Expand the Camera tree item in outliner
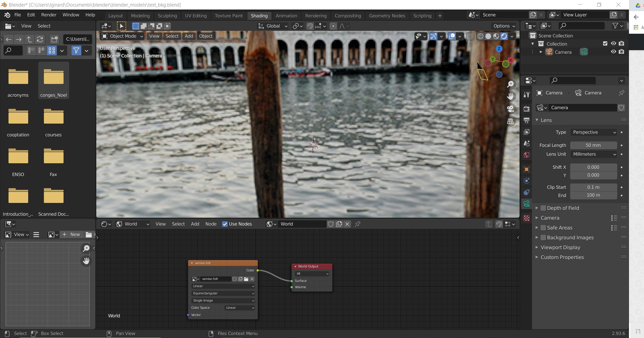Screen dimensions: 644x338 (x=541, y=52)
